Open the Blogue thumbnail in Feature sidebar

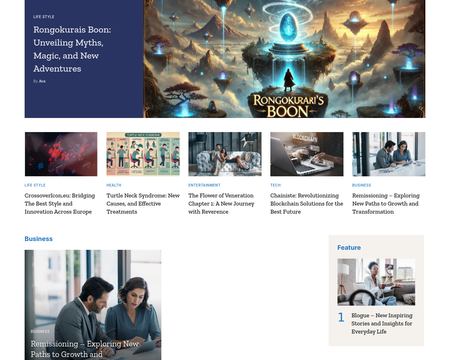pos(376,282)
